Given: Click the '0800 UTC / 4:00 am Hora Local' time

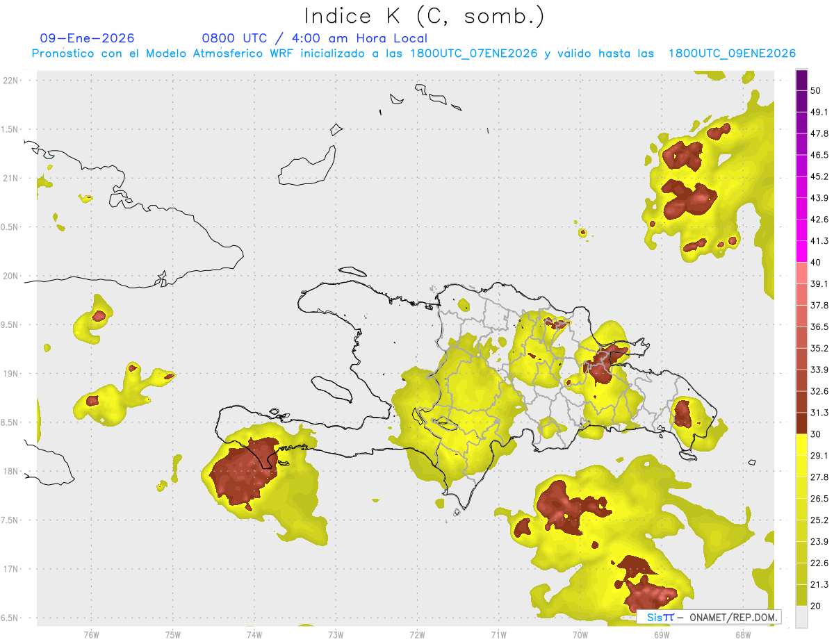Looking at the screenshot, I should point(314,38).
